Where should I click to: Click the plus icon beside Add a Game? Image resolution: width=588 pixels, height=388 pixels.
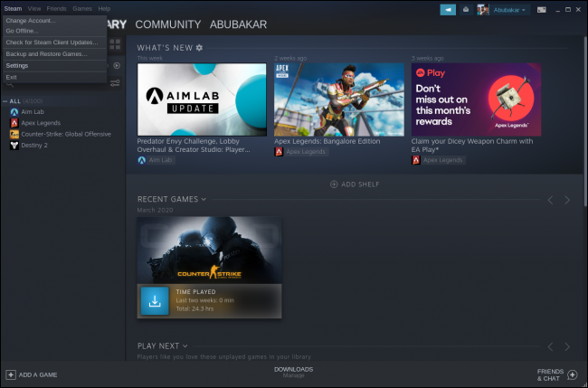click(11, 374)
